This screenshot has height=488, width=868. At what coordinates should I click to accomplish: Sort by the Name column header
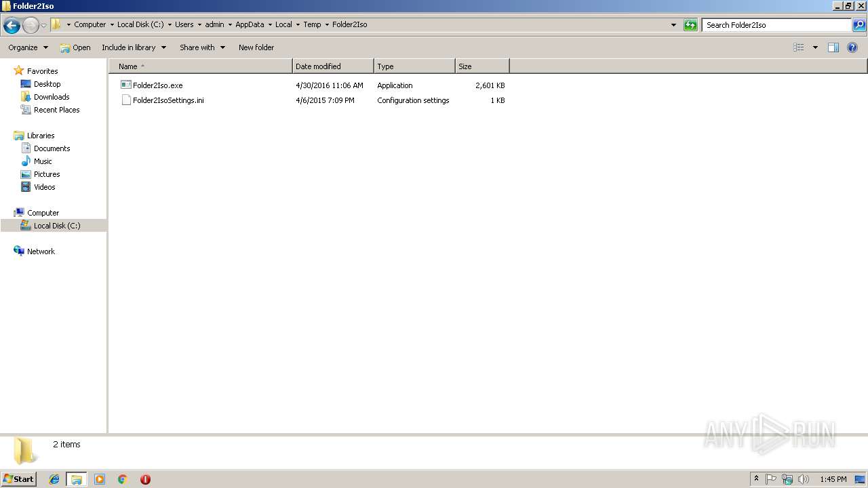200,66
